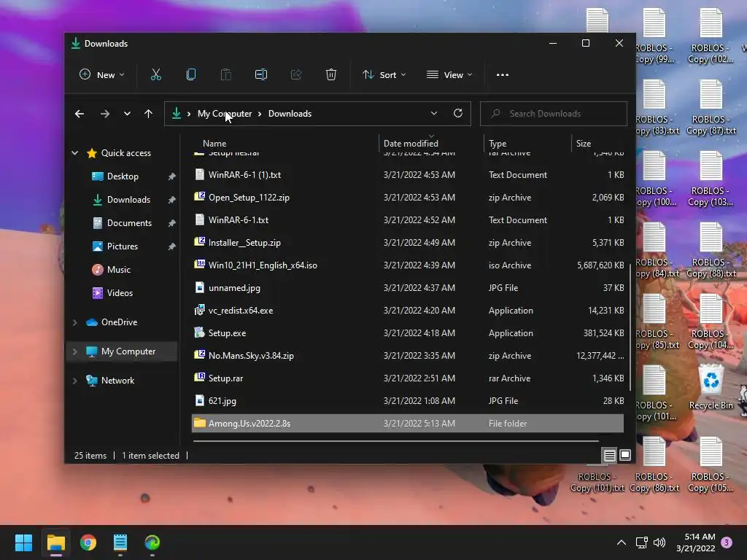Expand address bar history dropdown

pyautogui.click(x=433, y=113)
